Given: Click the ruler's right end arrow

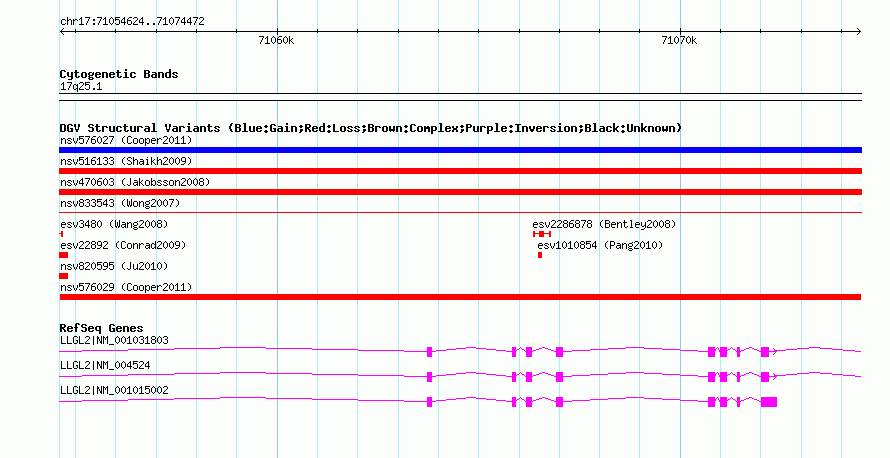Looking at the screenshot, I should coord(859,32).
